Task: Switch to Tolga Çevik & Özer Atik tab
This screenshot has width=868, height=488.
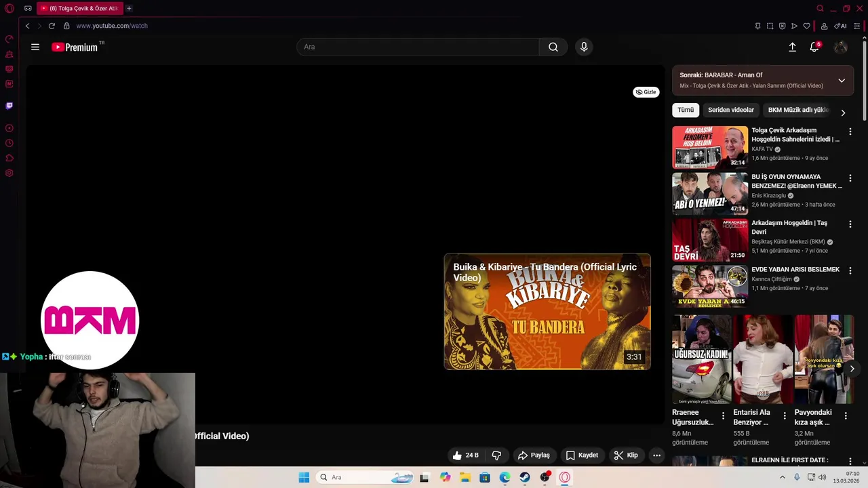Action: [79, 8]
